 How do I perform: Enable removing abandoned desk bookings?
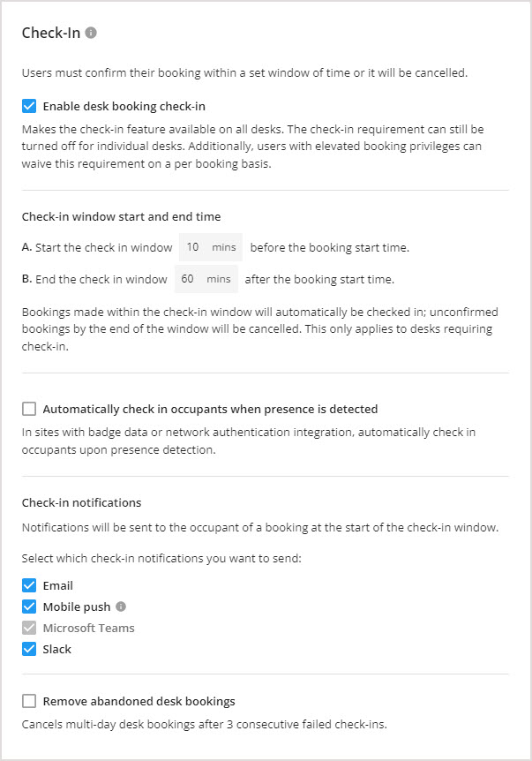(28, 701)
